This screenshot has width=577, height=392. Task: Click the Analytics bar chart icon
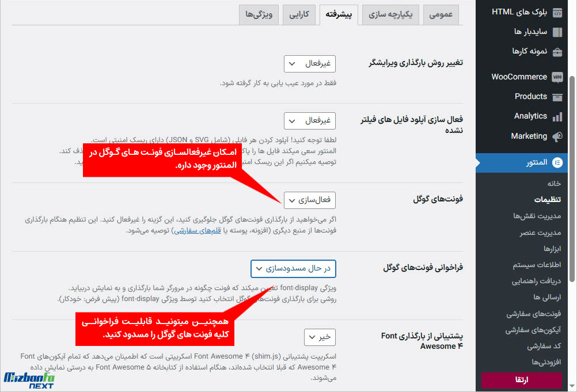(557, 117)
